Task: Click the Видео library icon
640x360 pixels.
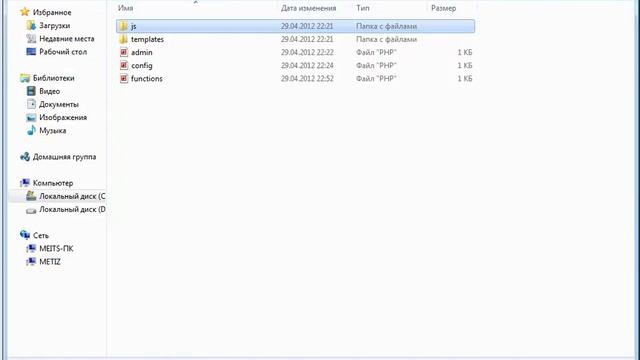Action: click(x=31, y=91)
